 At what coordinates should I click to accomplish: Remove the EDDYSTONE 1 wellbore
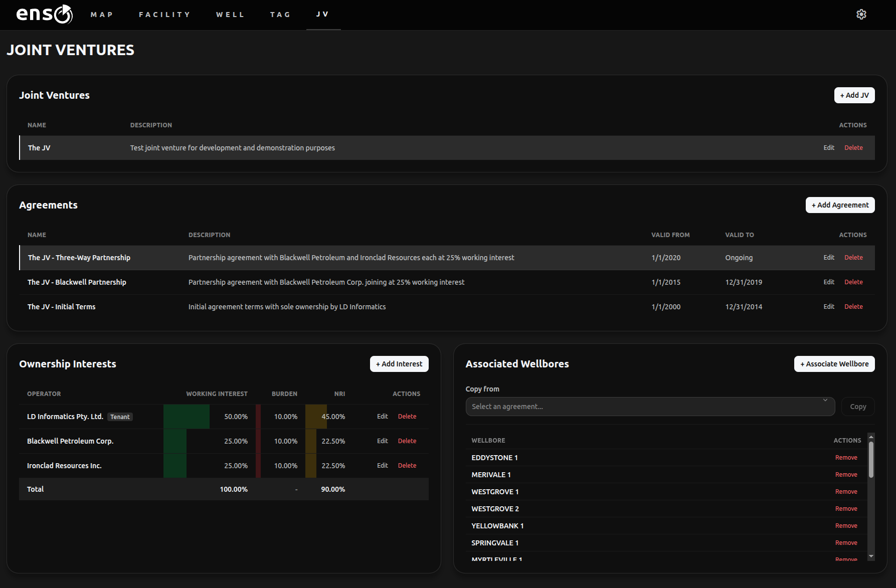click(846, 458)
